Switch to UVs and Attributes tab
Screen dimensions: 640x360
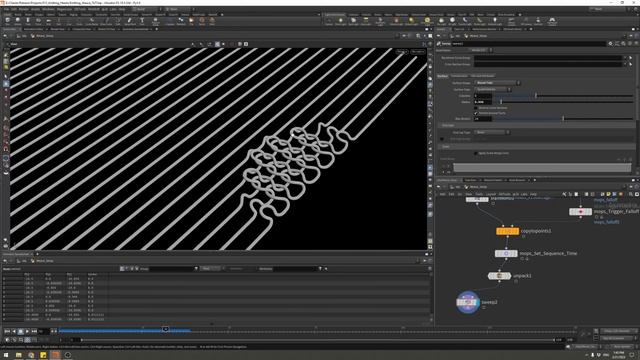click(x=482, y=76)
